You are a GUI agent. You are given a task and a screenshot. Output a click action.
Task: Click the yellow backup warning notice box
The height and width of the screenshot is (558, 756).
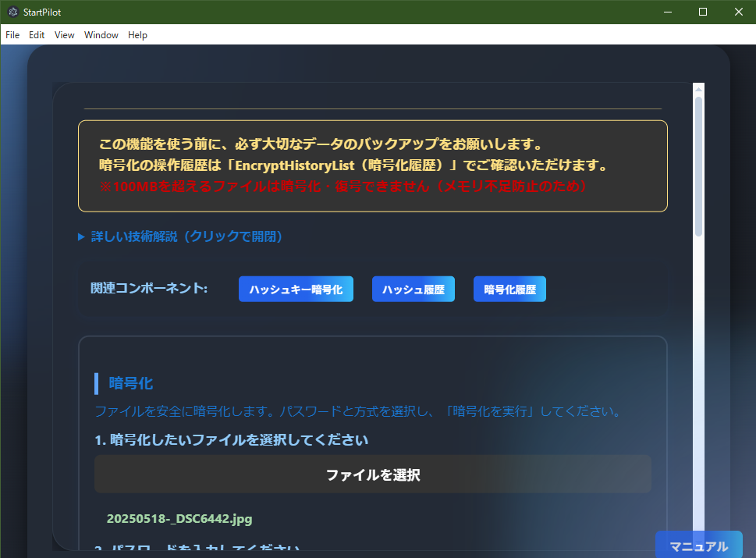pyautogui.click(x=372, y=165)
